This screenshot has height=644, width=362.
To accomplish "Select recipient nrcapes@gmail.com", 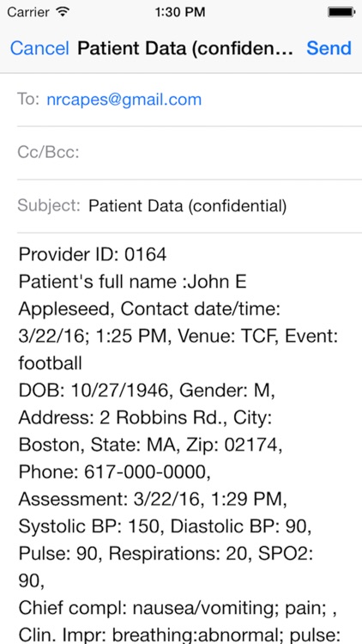I will click(124, 100).
